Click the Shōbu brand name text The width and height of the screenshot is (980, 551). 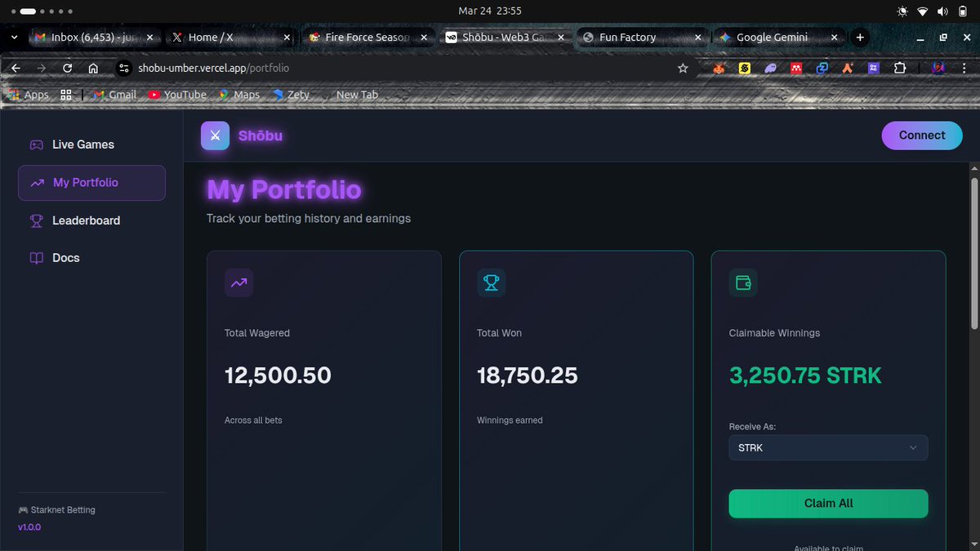261,136
